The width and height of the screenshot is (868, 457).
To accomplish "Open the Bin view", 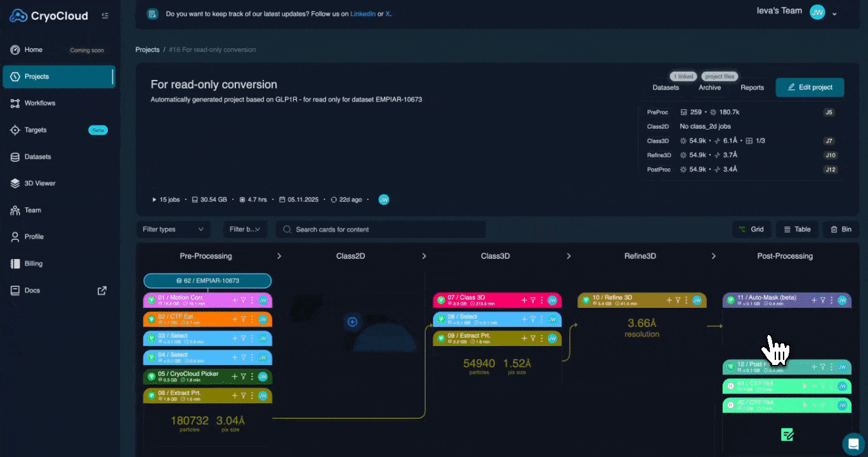I will tap(841, 229).
